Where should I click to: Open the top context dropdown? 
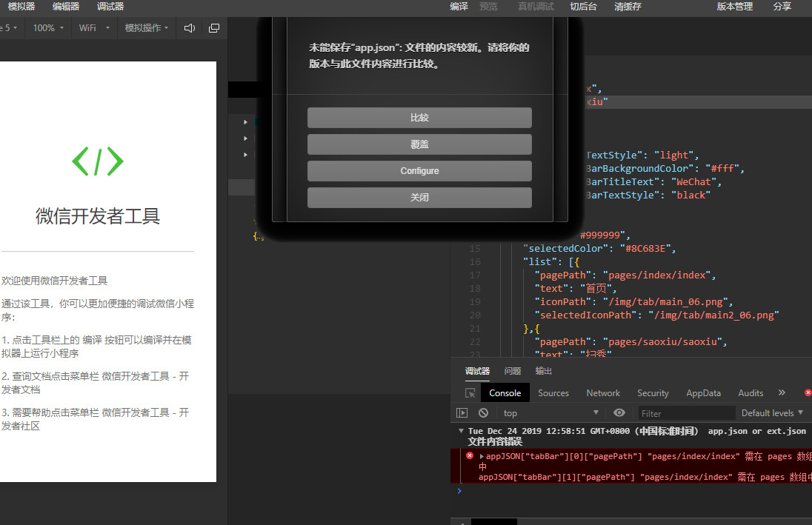(550, 412)
